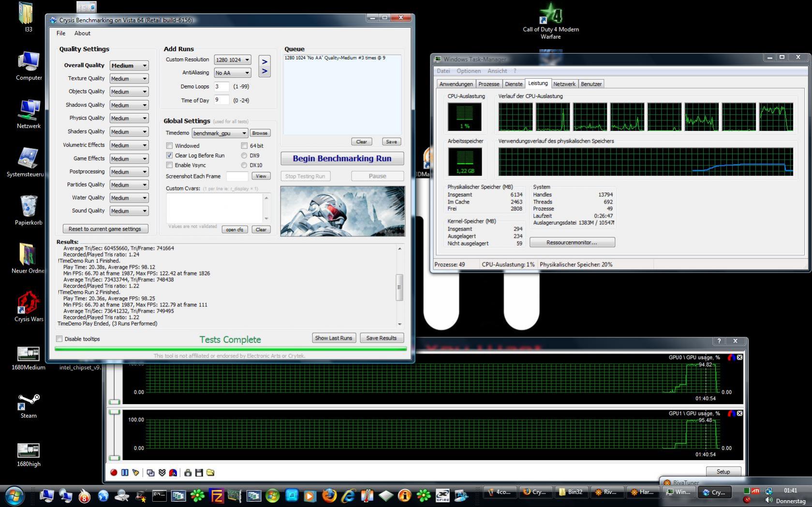
Task: Open the Dienste tab in Task-Manager
Action: [x=514, y=84]
